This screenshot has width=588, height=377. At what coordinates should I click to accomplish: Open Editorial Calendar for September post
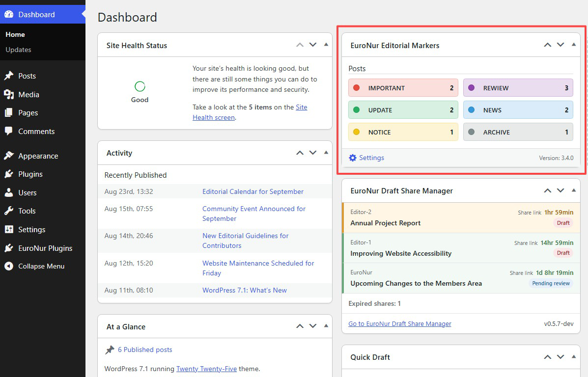(x=253, y=191)
